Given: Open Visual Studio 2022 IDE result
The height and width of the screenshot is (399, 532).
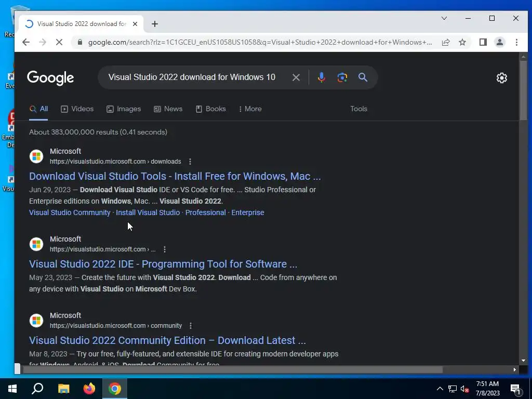Looking at the screenshot, I should [163, 264].
